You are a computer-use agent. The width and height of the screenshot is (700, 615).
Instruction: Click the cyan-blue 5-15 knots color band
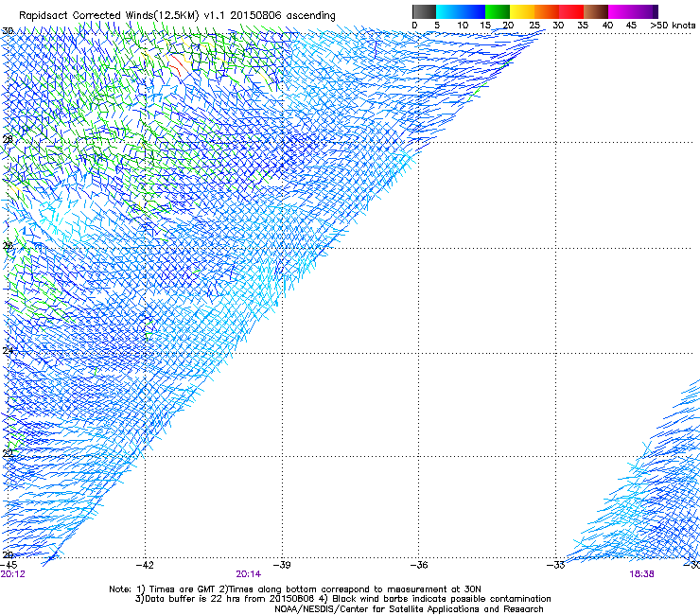point(461,11)
